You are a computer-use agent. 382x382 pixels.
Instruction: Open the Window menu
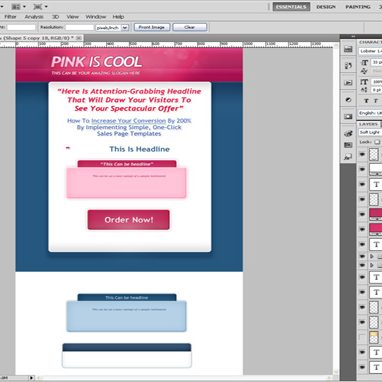click(x=96, y=16)
